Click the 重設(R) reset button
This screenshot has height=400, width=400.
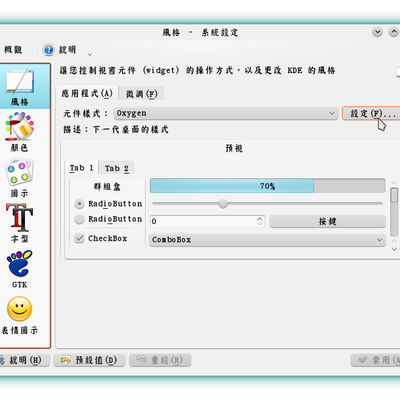coord(160,360)
